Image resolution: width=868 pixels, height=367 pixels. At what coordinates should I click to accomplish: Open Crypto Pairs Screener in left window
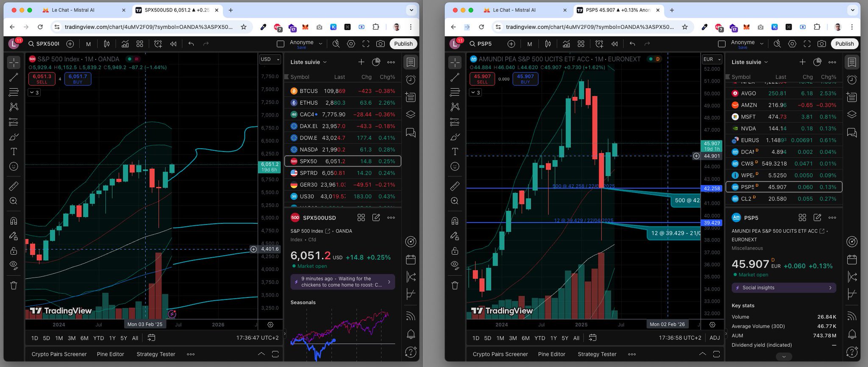point(59,354)
